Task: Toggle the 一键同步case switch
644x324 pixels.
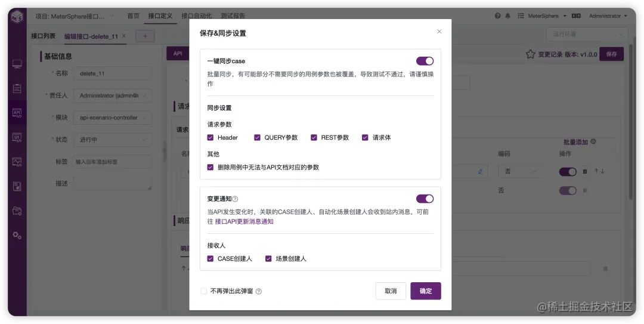Action: pos(425,61)
